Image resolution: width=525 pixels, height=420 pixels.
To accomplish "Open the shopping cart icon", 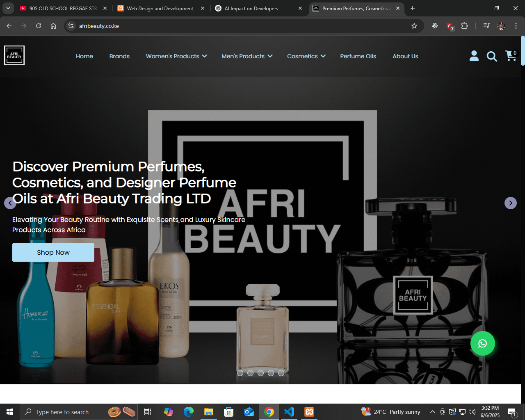I will click(511, 56).
